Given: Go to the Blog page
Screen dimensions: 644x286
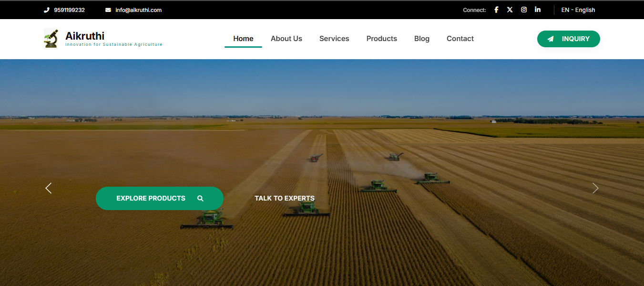Looking at the screenshot, I should [421, 39].
